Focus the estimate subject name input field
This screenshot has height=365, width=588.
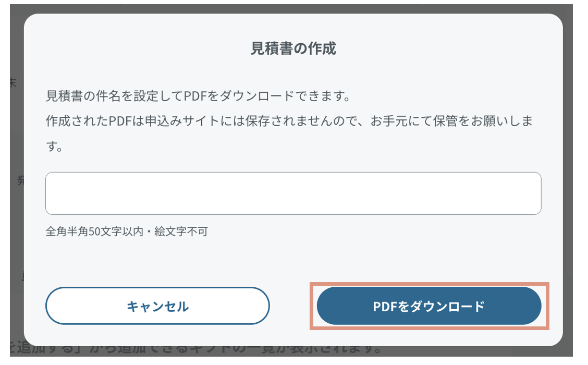pos(293,193)
